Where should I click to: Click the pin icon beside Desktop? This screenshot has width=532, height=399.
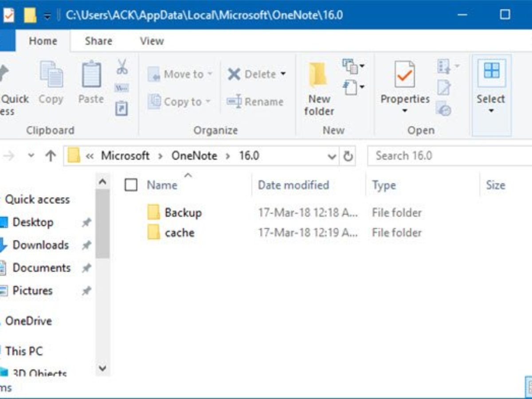coord(86,223)
